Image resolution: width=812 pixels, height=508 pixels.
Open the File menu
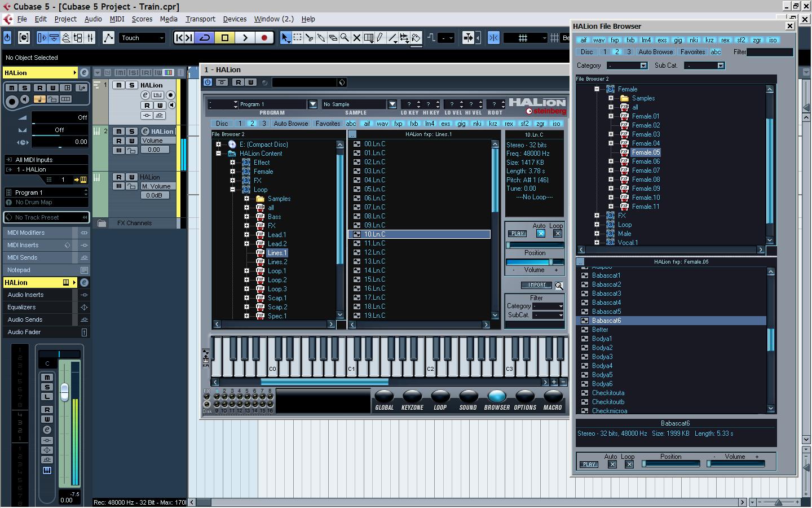pyautogui.click(x=22, y=19)
